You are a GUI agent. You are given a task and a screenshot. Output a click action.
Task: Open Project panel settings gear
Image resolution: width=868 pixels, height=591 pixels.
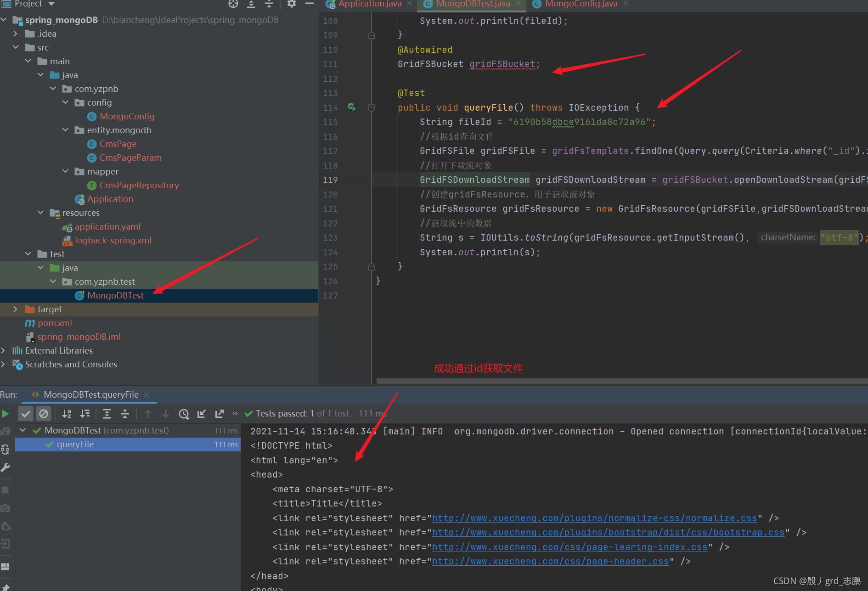point(291,4)
